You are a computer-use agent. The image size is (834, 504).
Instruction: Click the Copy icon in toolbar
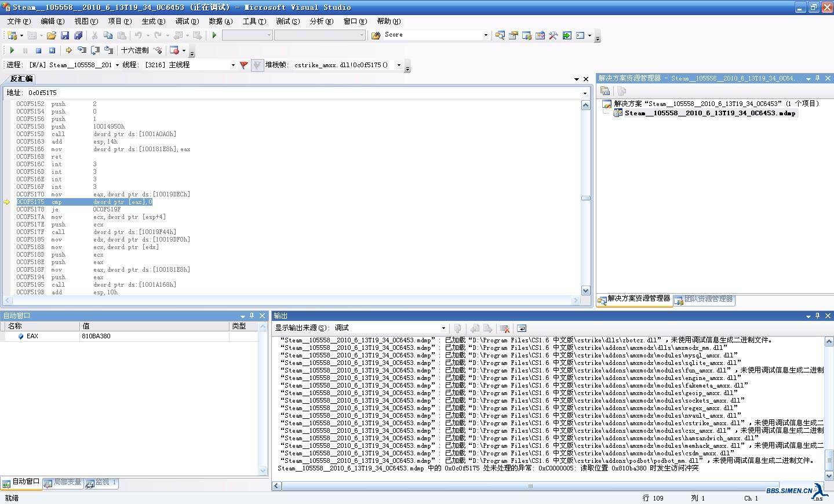coord(108,35)
